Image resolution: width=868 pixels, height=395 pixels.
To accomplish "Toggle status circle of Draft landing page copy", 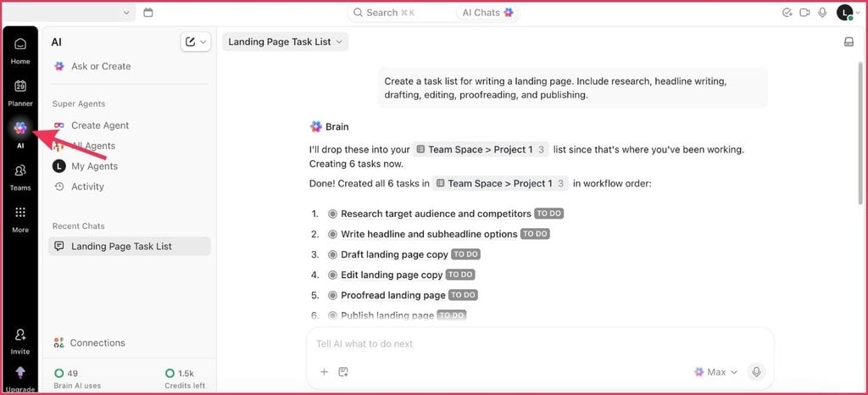I will pyautogui.click(x=332, y=254).
